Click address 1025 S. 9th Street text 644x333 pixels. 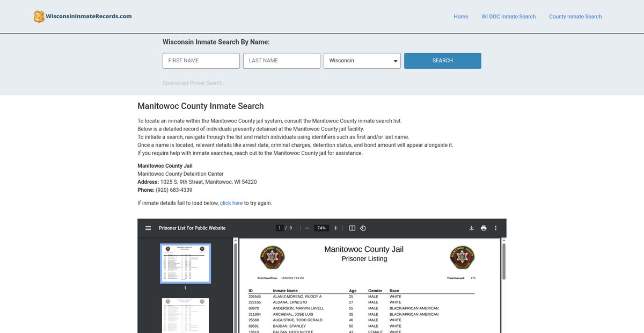pos(209,182)
